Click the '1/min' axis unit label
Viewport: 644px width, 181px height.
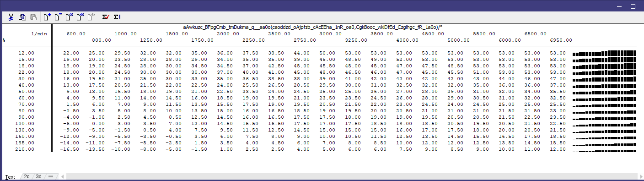[39, 34]
